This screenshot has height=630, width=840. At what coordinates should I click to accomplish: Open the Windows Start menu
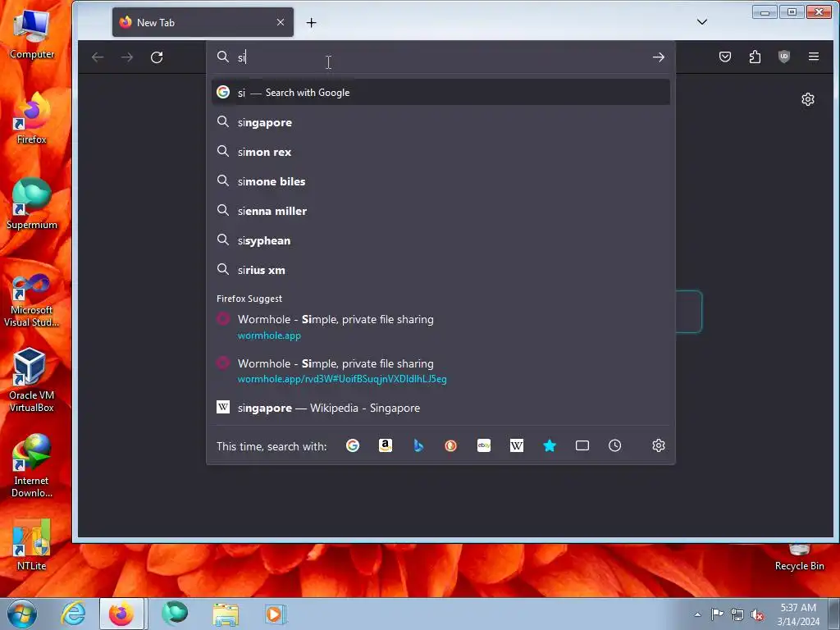click(22, 614)
